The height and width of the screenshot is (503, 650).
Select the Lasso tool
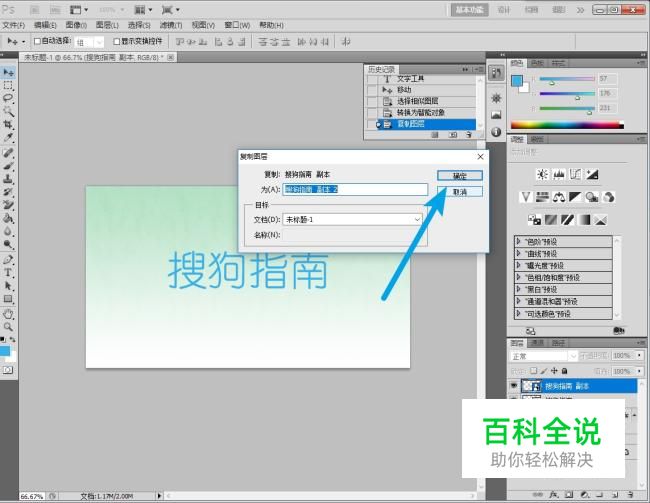8,98
